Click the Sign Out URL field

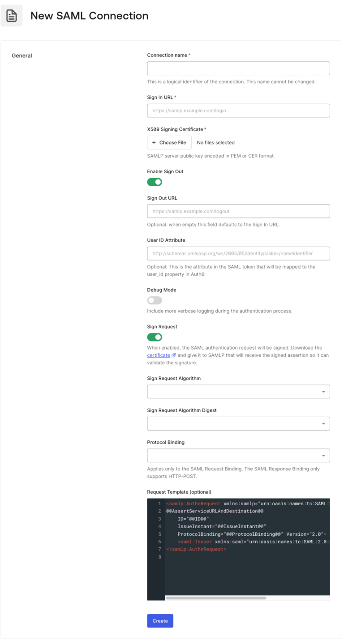coord(238,211)
